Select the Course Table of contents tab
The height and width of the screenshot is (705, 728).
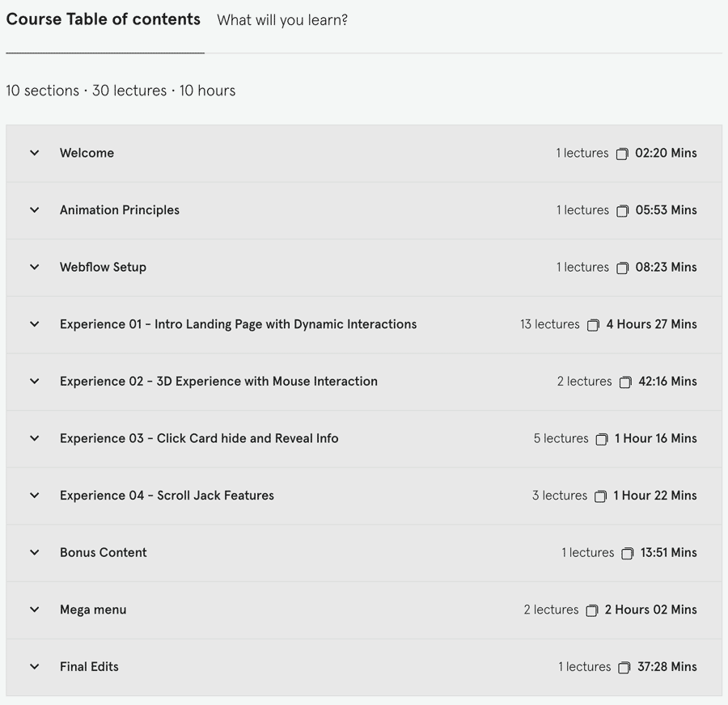pyautogui.click(x=103, y=19)
